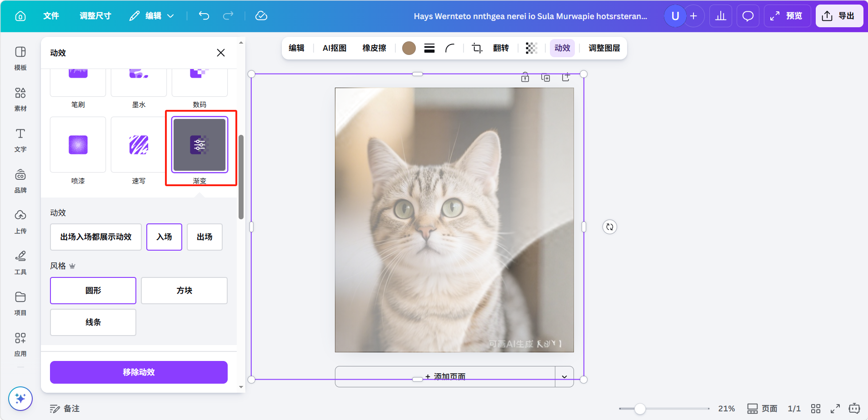Expand the add page dropdown arrow
The image size is (868, 420).
[x=564, y=376]
